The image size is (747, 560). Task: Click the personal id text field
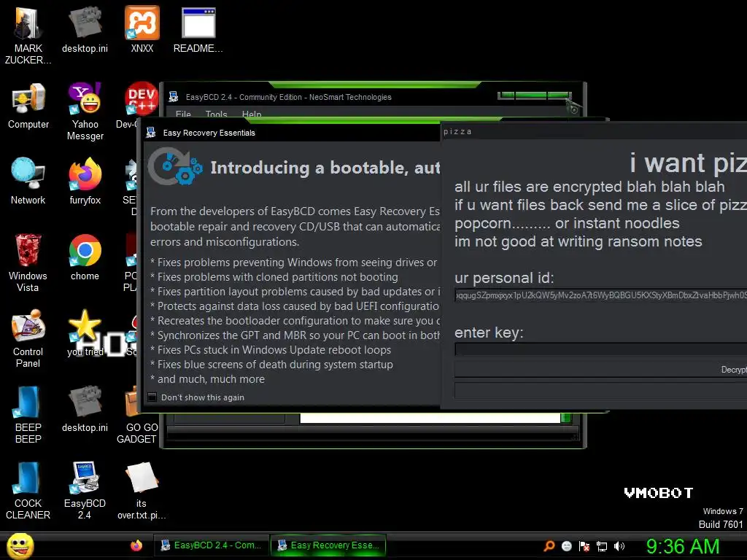click(x=601, y=295)
